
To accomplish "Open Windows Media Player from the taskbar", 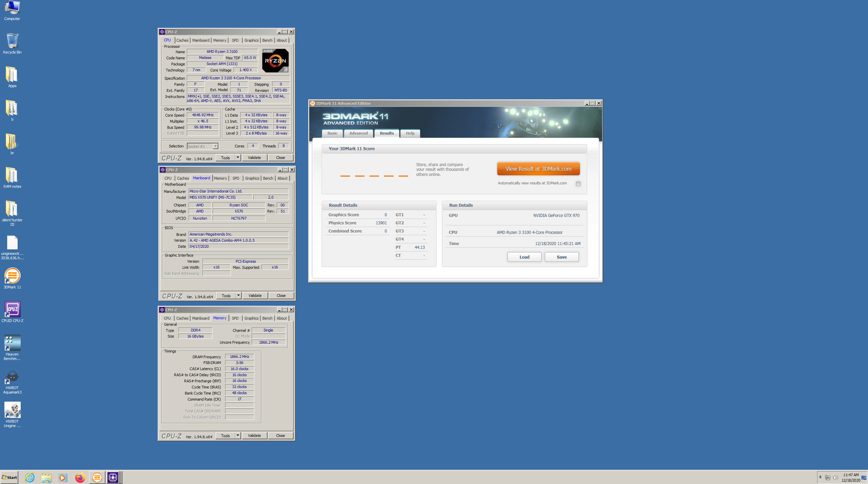I will coord(63,478).
